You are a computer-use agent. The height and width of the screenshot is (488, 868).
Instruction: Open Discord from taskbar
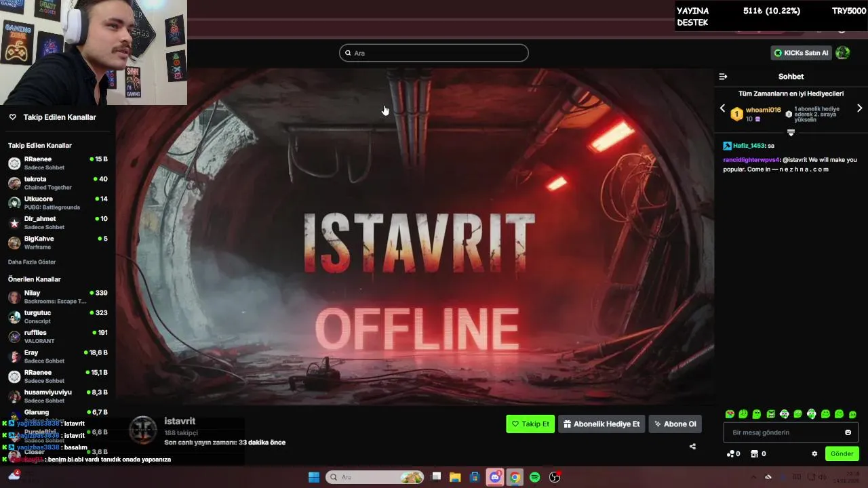(495, 477)
